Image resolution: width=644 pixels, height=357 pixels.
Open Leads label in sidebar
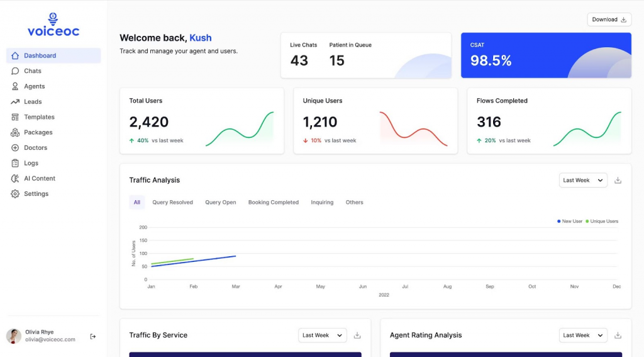(x=33, y=101)
